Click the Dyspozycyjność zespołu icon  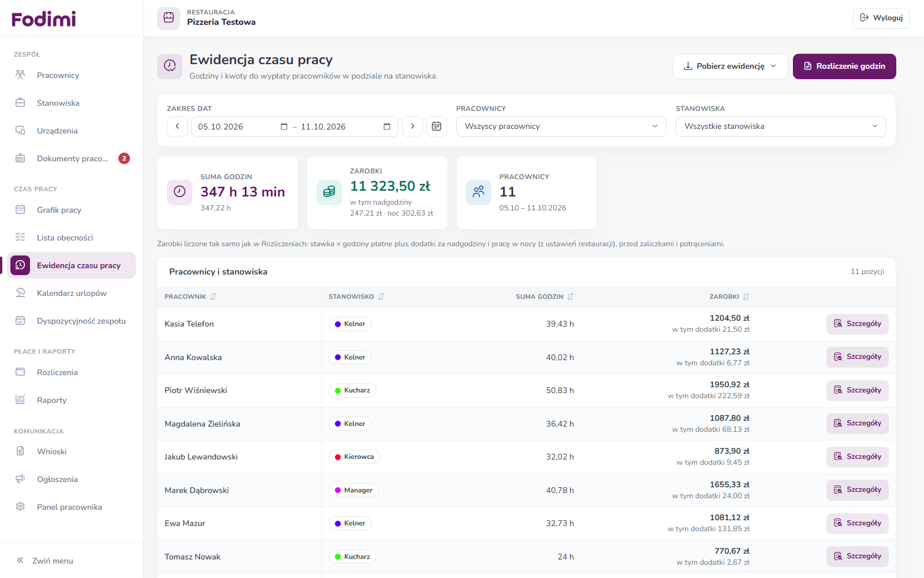tap(20, 321)
